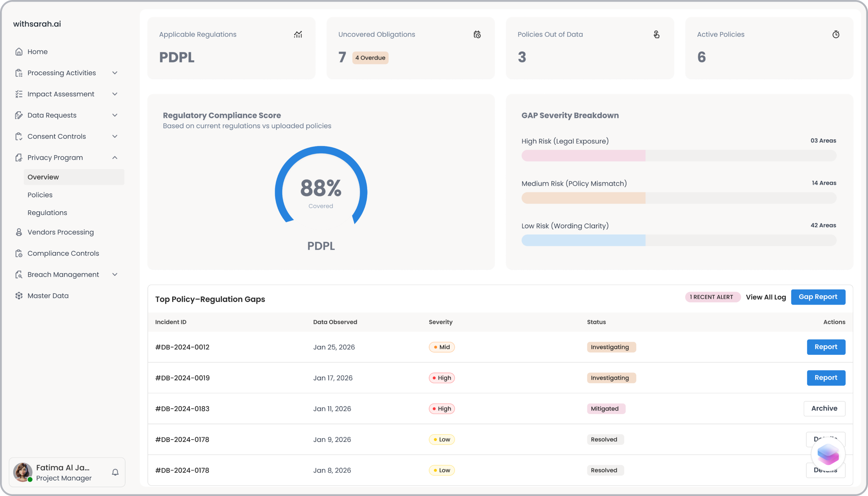Click the Gap Report button
The height and width of the screenshot is (496, 868).
click(x=818, y=297)
